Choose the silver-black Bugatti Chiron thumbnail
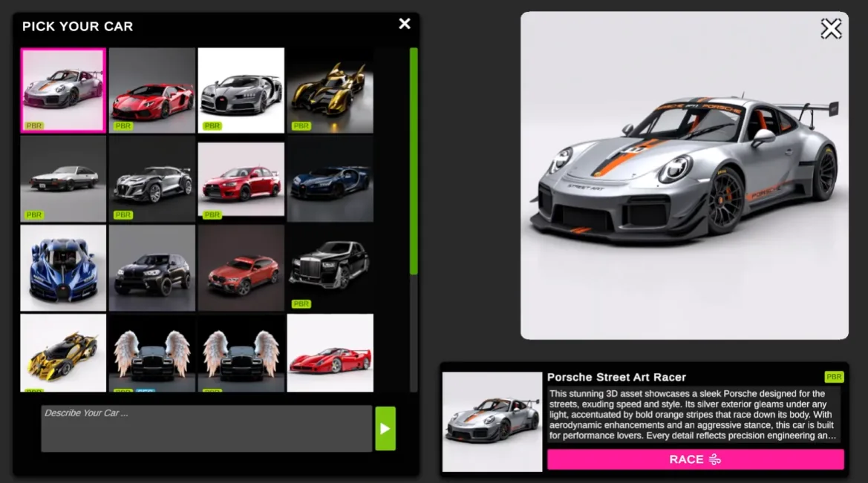 241,91
